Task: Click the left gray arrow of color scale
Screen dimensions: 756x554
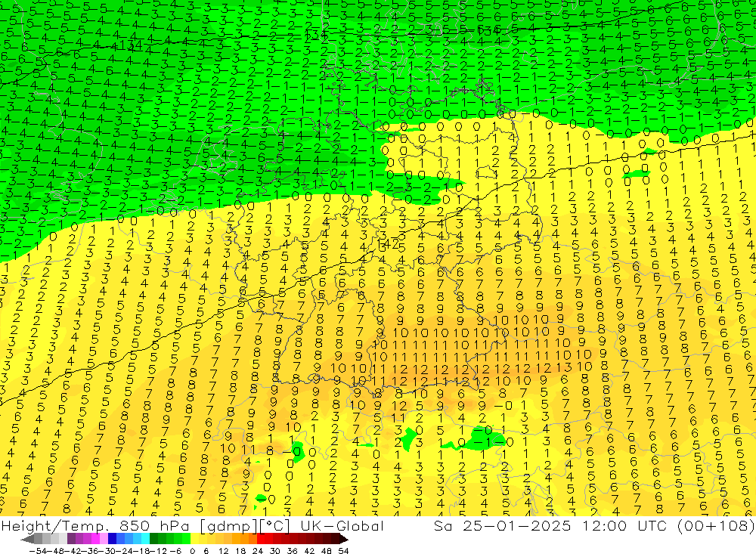Action: (27, 539)
